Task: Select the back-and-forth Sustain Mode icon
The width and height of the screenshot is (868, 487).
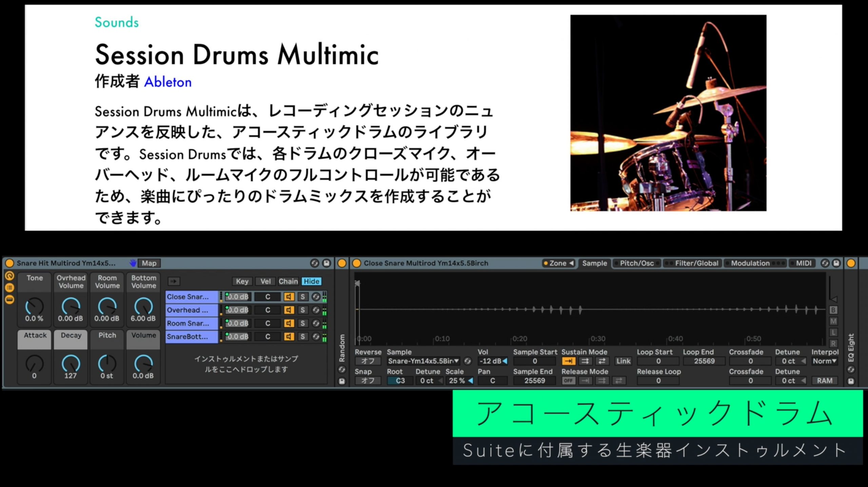Action: (602, 361)
